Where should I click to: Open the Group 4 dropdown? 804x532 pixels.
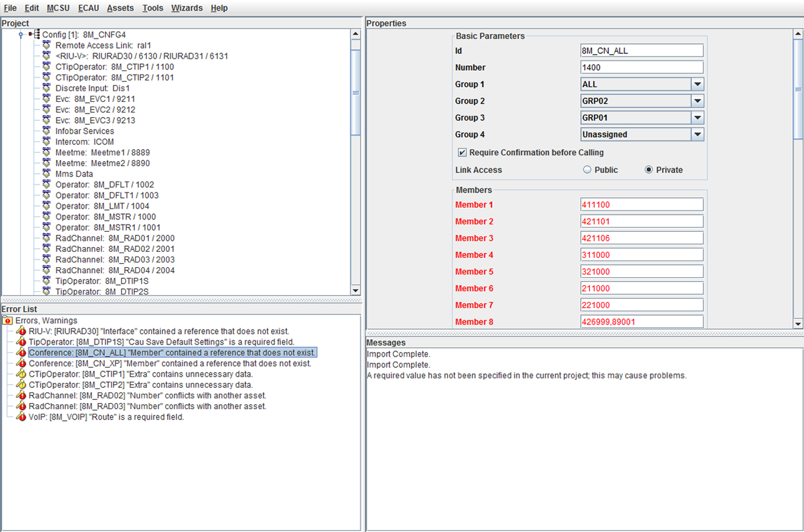click(x=697, y=134)
